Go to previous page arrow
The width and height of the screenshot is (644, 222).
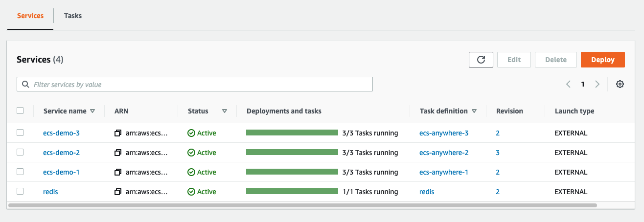point(568,84)
